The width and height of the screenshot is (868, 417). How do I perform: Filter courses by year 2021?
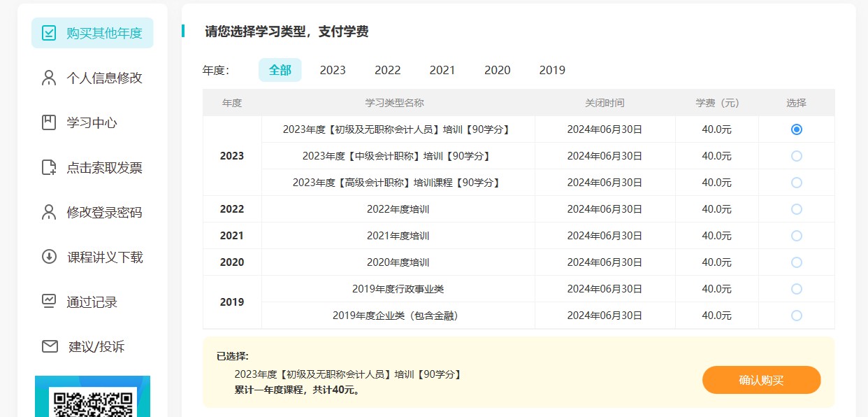(442, 70)
